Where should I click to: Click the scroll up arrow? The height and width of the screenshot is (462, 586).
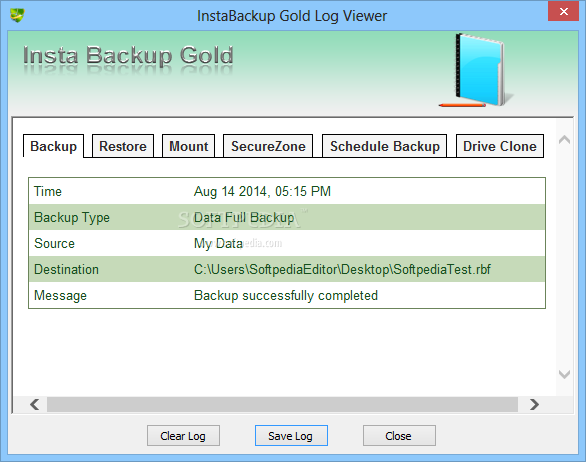564,140
